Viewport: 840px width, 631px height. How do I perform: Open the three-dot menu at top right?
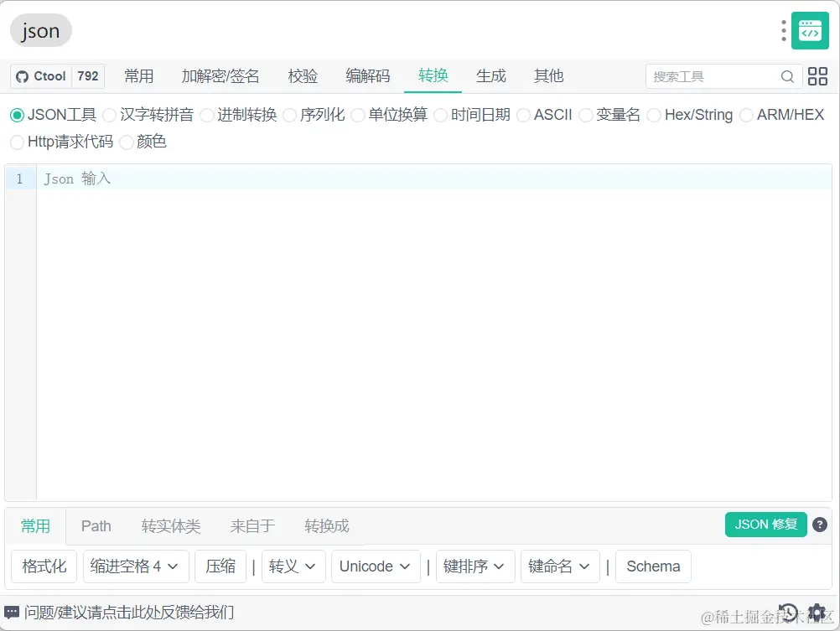[x=782, y=30]
